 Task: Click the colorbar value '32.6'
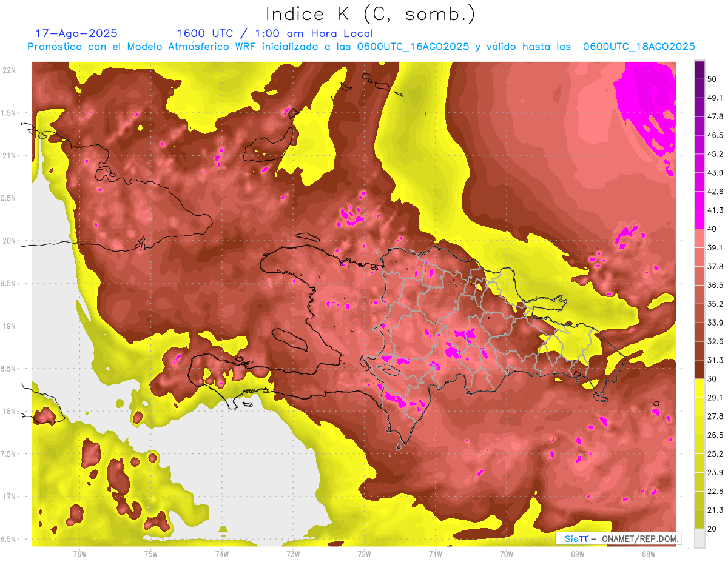[x=715, y=341]
